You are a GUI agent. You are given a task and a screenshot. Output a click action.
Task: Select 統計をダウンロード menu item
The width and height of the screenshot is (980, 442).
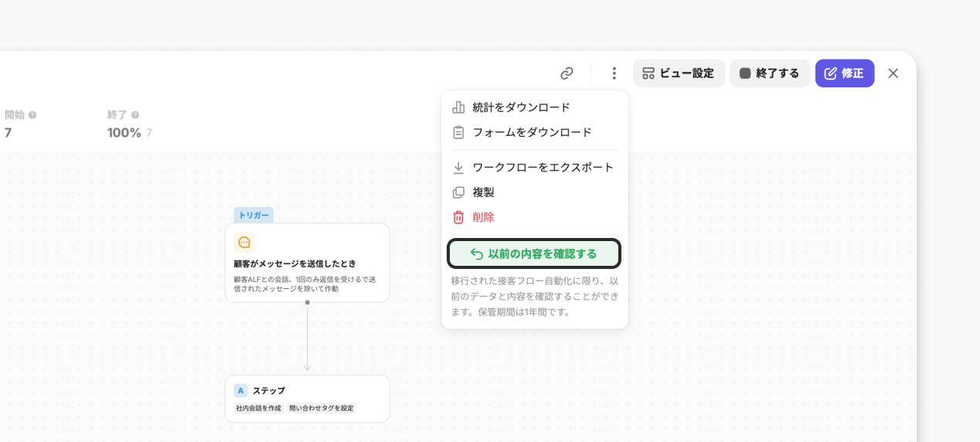521,107
